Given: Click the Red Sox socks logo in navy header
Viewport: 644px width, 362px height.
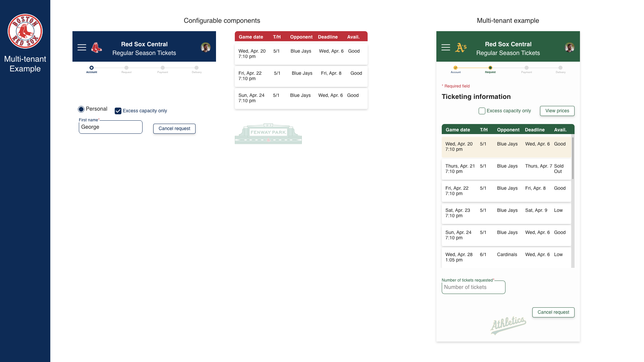Looking at the screenshot, I should tap(97, 48).
